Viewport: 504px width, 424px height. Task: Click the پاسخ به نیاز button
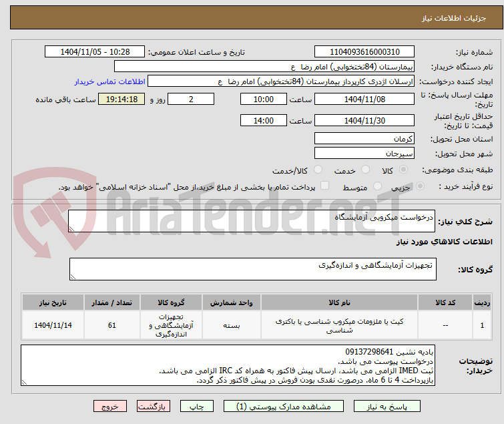pyautogui.click(x=387, y=407)
